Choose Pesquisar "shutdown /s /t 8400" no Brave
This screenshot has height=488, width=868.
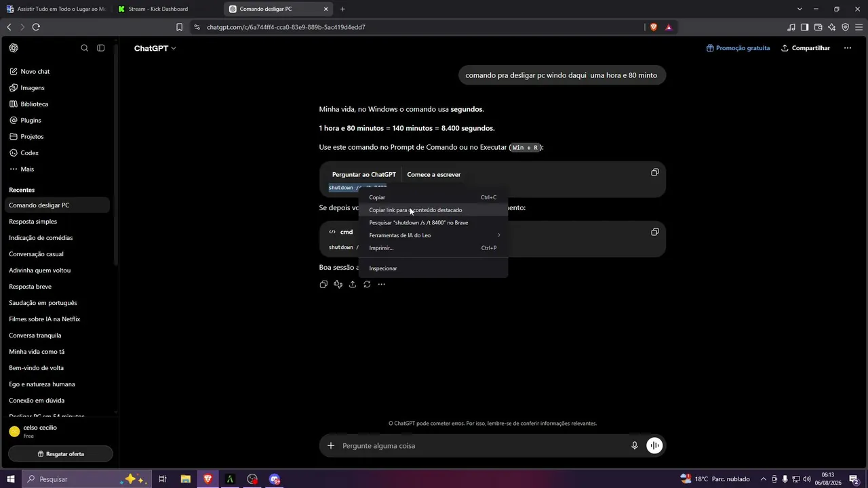tap(433, 222)
